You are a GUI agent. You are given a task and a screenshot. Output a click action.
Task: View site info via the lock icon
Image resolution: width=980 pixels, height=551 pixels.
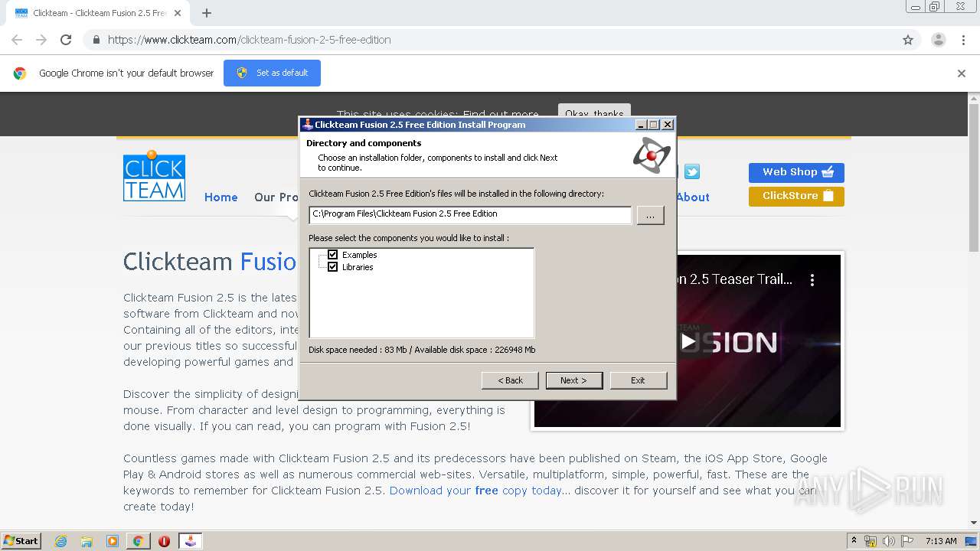[x=96, y=40]
